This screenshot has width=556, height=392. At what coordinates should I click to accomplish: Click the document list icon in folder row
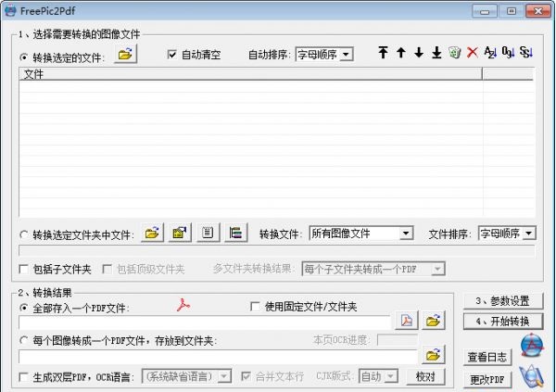(x=208, y=233)
